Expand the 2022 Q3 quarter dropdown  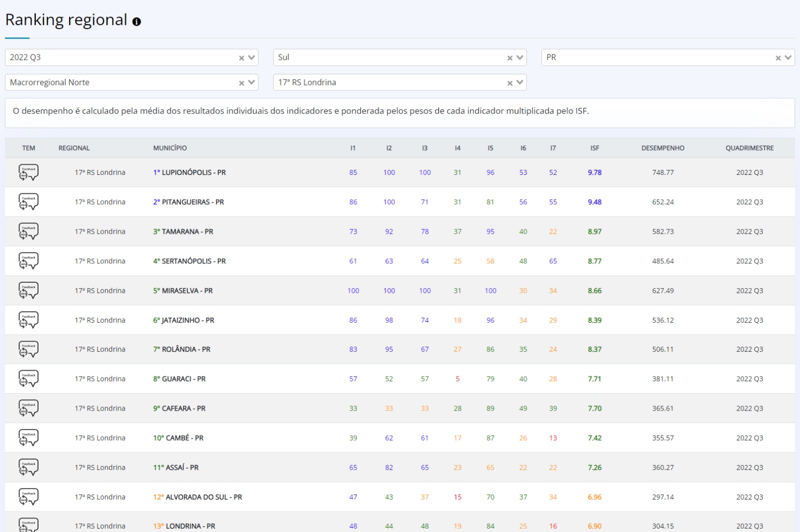(x=251, y=57)
